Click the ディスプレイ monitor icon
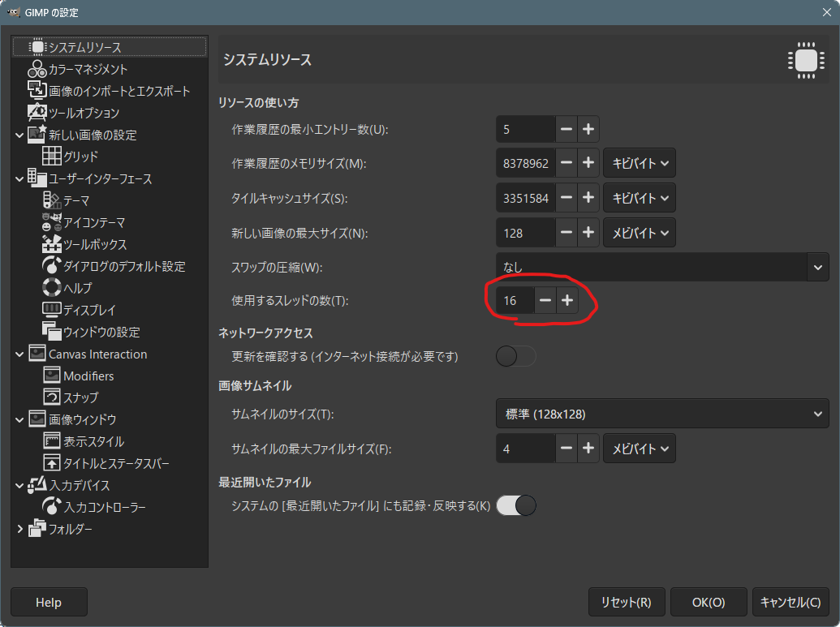The width and height of the screenshot is (840, 627). (52, 310)
